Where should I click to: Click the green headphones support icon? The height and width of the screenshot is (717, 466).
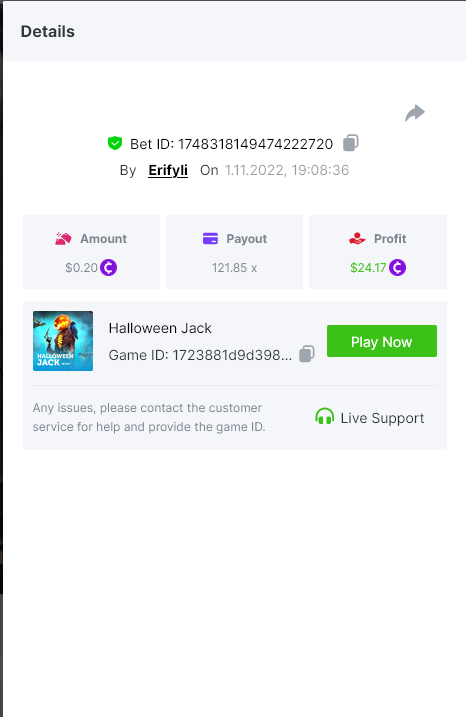[x=325, y=417]
